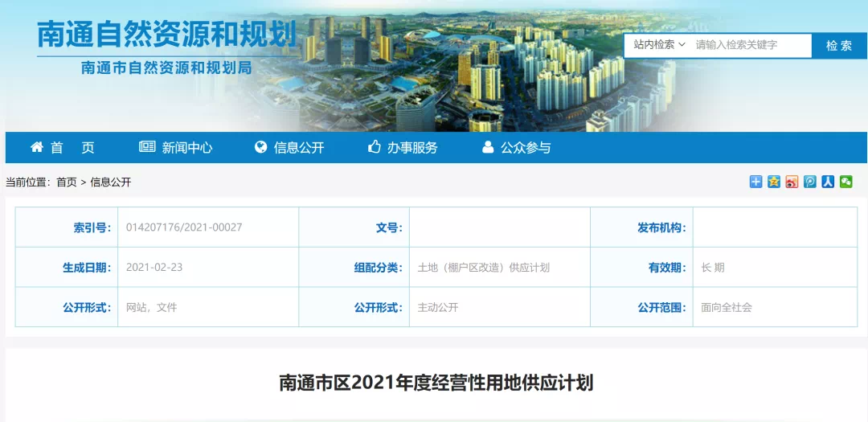
Task: Follow the 信息公开 breadcrumb link
Action: (x=110, y=182)
